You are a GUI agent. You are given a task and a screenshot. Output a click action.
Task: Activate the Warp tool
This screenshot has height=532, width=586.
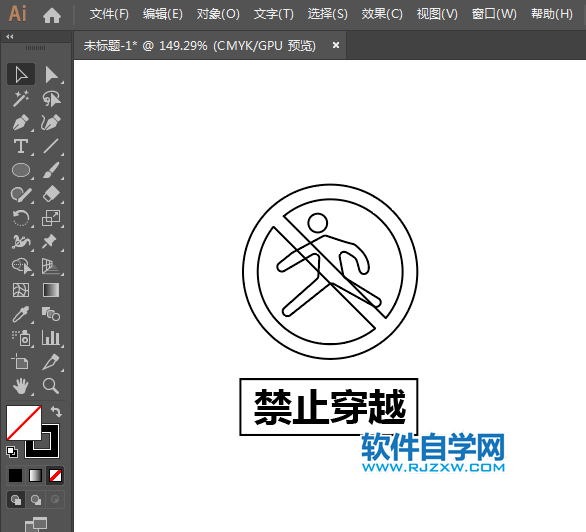click(x=21, y=242)
